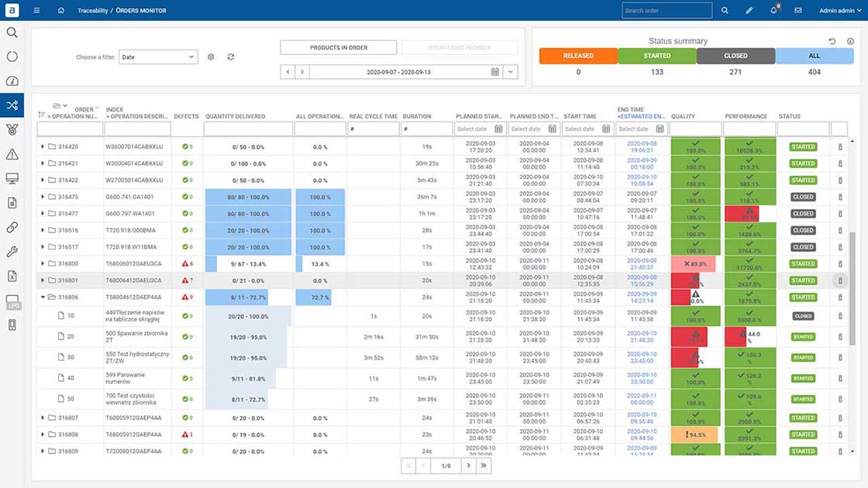
Task: Click sort toggle icon beside Operation Nu header
Action: point(42,115)
